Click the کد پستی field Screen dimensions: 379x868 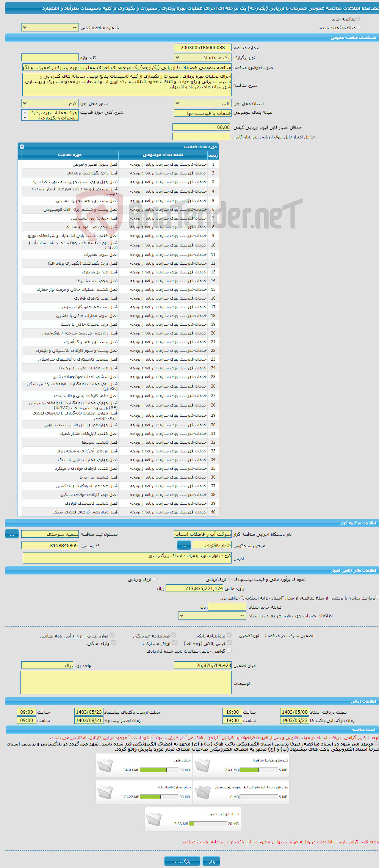coord(50,545)
